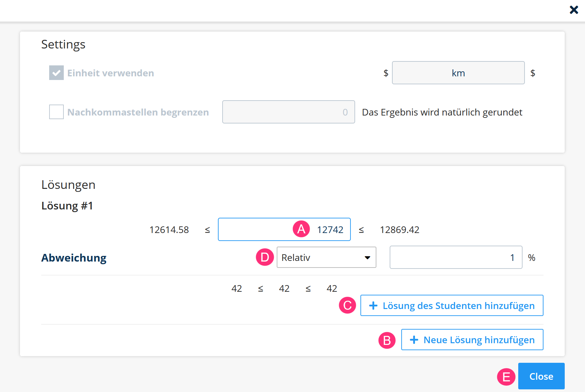
Task: Close the dialog with the X icon
Action: [574, 10]
